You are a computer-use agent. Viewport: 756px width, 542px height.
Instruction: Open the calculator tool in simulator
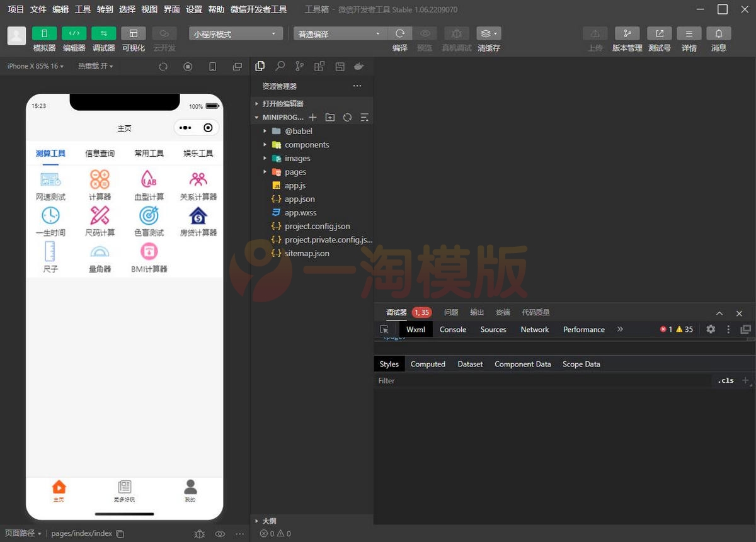[x=100, y=185]
